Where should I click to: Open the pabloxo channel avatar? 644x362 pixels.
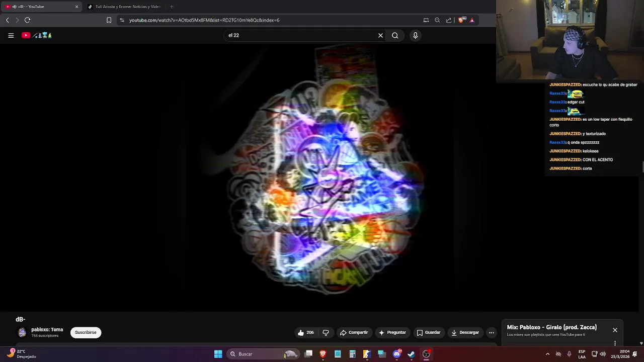22,332
